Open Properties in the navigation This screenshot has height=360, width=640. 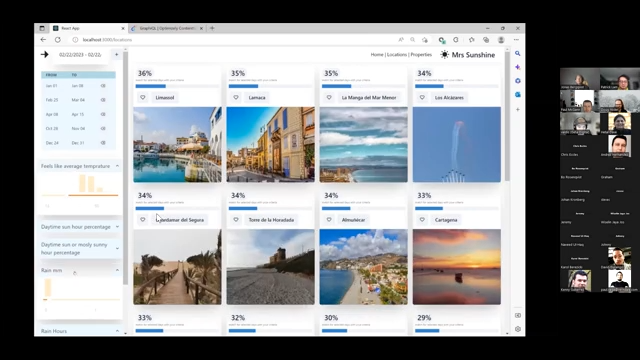click(x=421, y=54)
